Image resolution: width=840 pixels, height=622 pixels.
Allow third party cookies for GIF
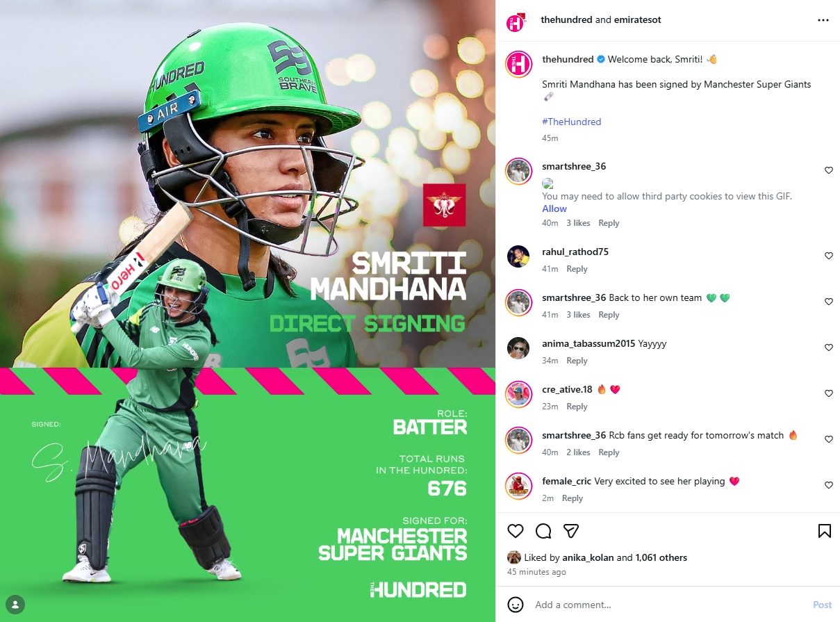click(554, 208)
